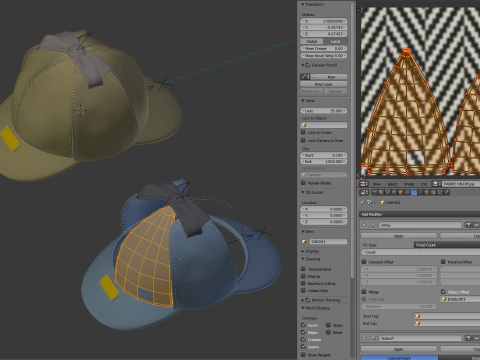Collapse the Item panel
This screenshot has height=360, width=480.
[303, 231]
